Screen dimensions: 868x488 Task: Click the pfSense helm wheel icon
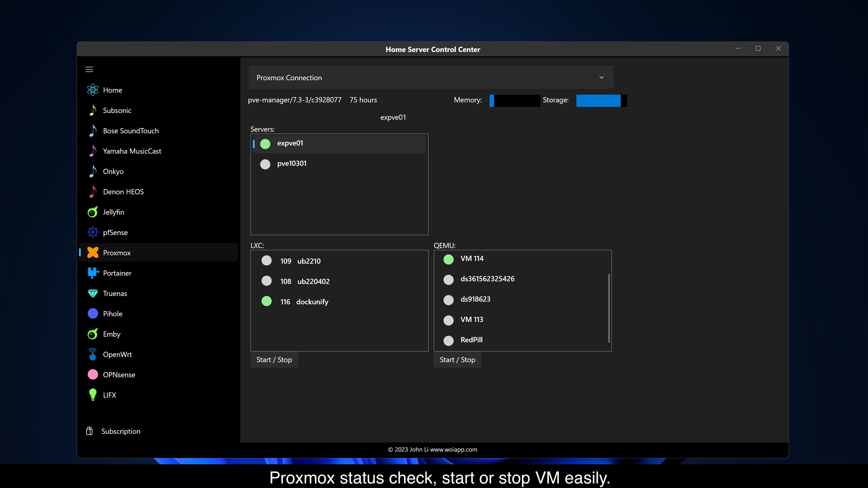[x=93, y=232]
